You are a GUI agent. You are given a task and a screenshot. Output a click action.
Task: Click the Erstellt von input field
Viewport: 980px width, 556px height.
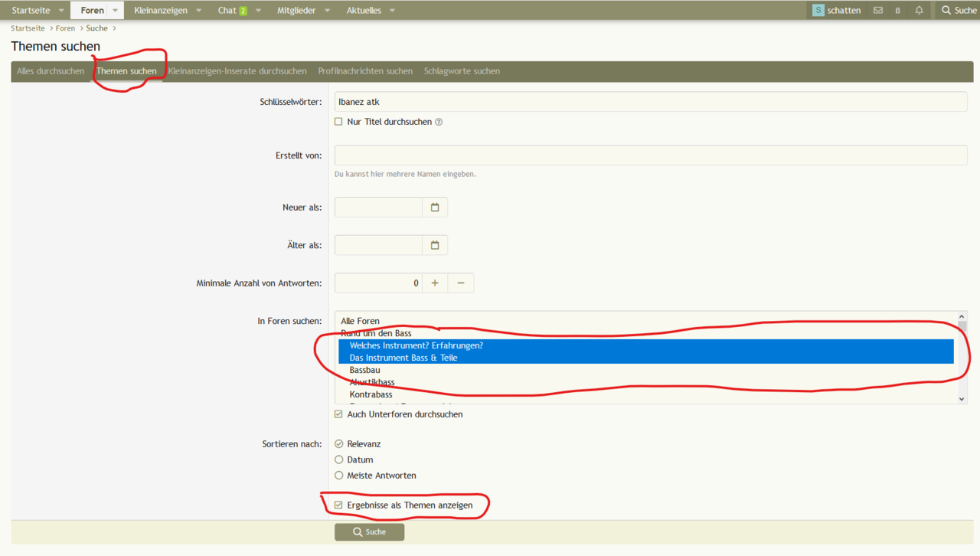point(650,155)
